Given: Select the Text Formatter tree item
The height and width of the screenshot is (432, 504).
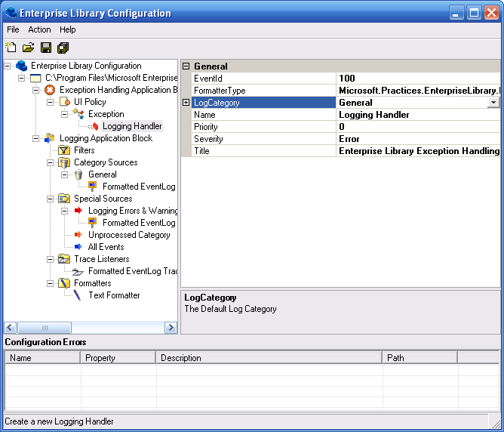Looking at the screenshot, I should tap(113, 295).
